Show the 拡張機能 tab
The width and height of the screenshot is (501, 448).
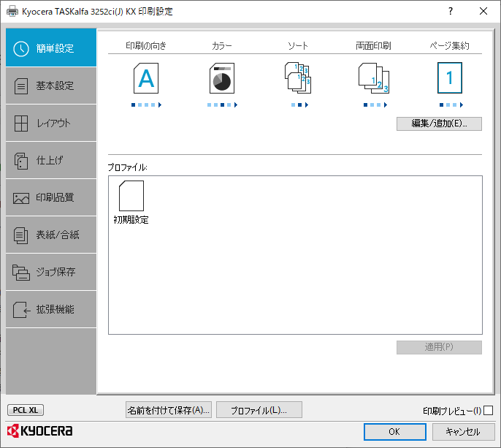pyautogui.click(x=51, y=309)
